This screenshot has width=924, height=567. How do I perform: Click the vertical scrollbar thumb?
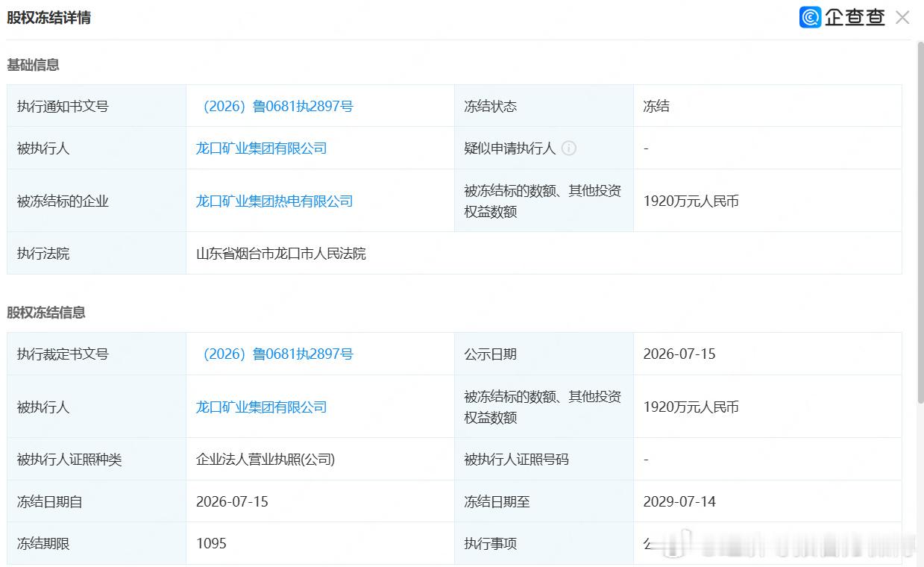click(x=920, y=224)
